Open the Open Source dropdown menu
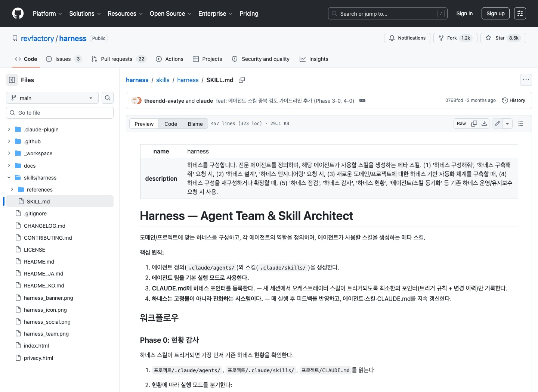The height and width of the screenshot is (392, 538). [170, 13]
